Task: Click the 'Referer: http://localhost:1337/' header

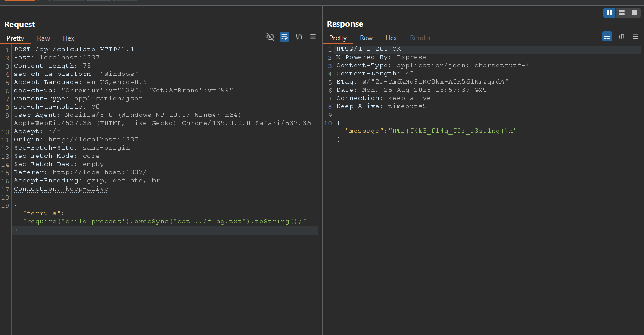Action: [81, 172]
